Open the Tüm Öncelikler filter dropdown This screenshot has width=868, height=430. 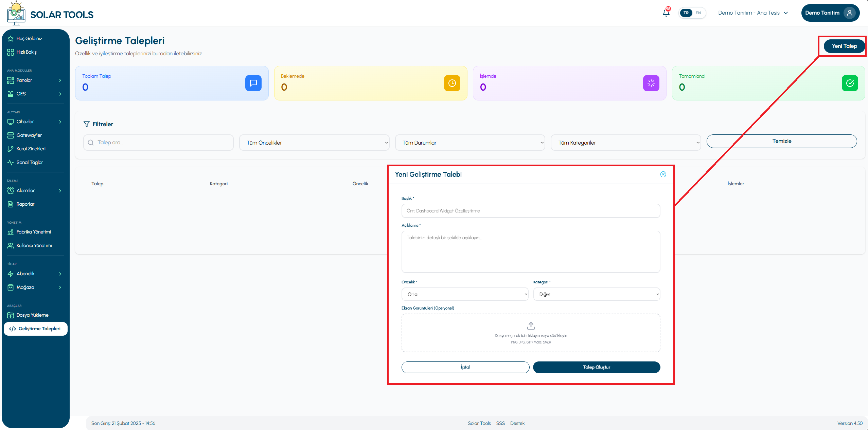coord(314,143)
